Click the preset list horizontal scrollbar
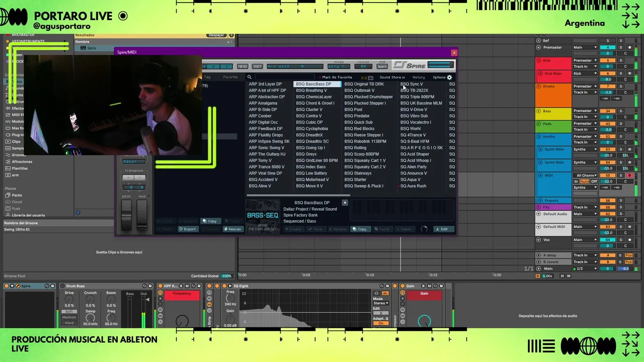644x362 pixels. tap(298, 195)
